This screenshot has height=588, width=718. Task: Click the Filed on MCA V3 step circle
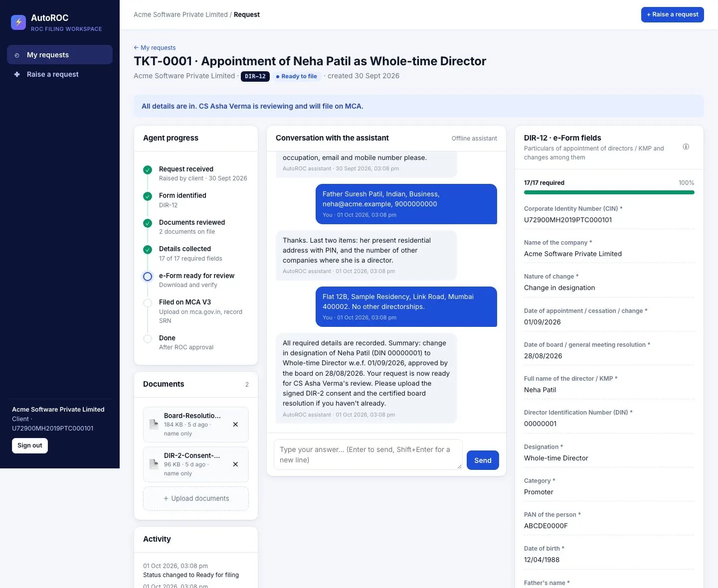[148, 303]
